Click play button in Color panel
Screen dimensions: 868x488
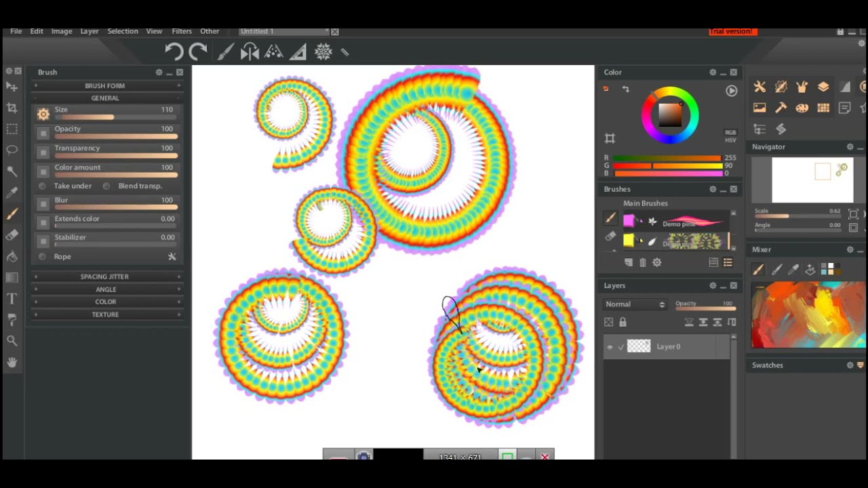coord(731,91)
